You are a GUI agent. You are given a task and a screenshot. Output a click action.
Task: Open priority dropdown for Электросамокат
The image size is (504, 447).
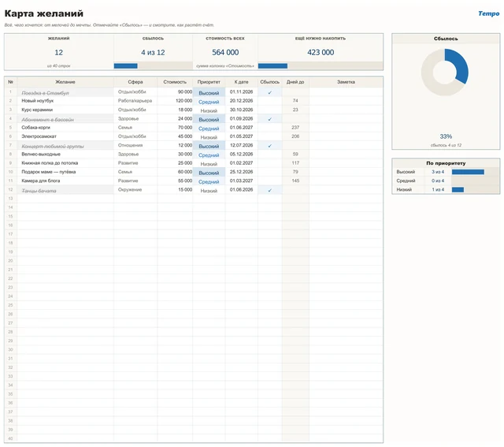(x=209, y=137)
